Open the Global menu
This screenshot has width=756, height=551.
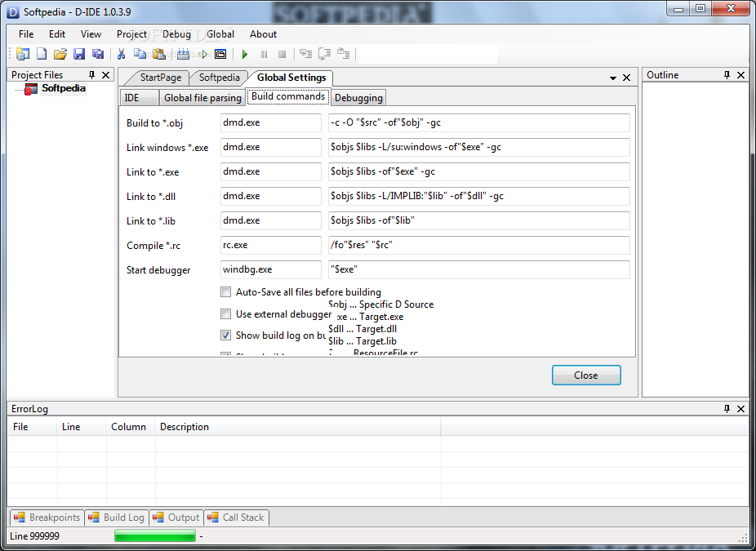[x=220, y=34]
